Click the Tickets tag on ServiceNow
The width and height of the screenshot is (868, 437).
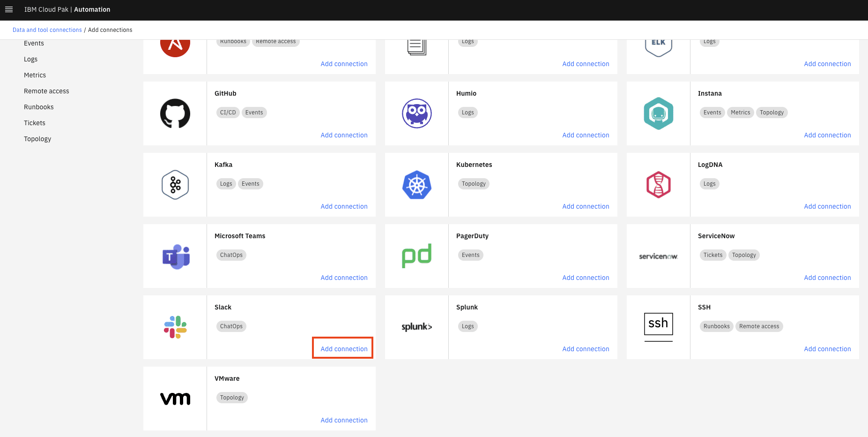tap(713, 255)
